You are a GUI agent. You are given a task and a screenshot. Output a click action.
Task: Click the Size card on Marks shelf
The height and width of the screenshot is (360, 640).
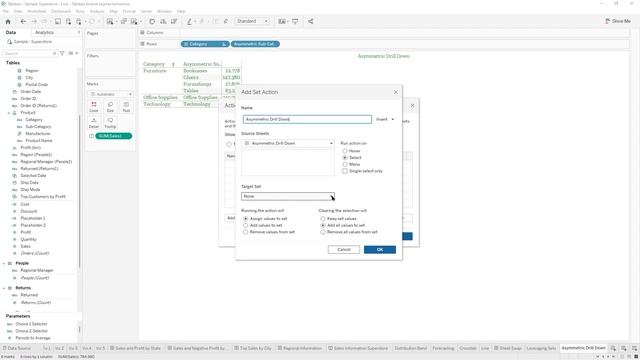point(110,107)
